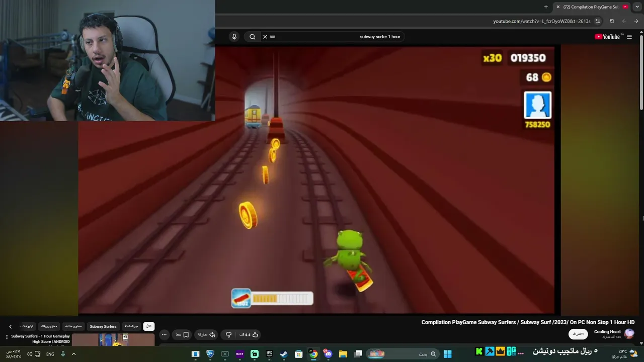Open the Subway Surfers 1 Hour Gameplay thumbnail
This screenshot has height=362, width=644.
tap(113, 340)
